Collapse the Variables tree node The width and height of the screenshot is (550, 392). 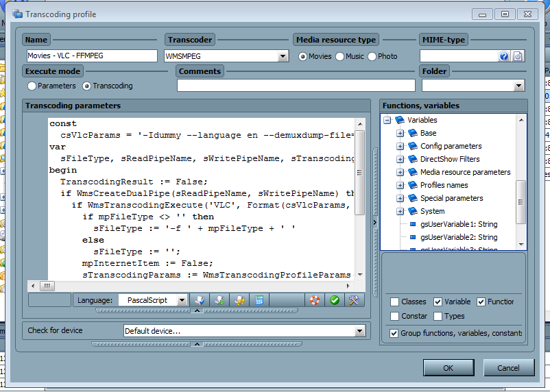coord(387,120)
